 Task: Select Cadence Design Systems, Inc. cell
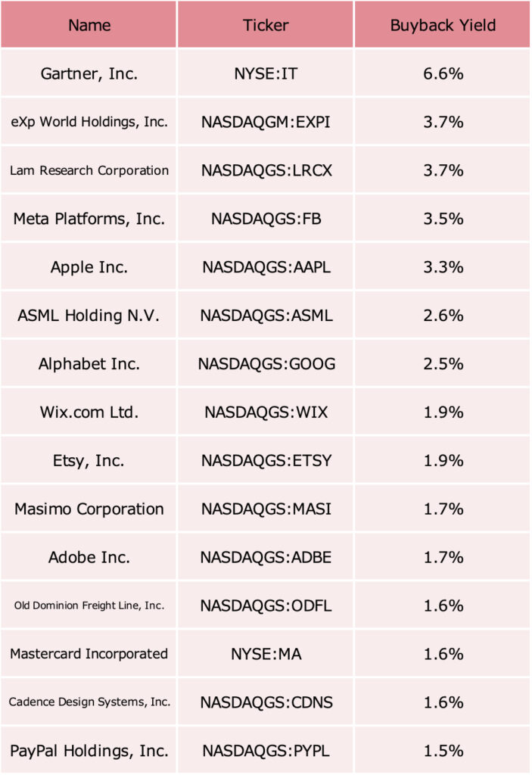coord(89,702)
